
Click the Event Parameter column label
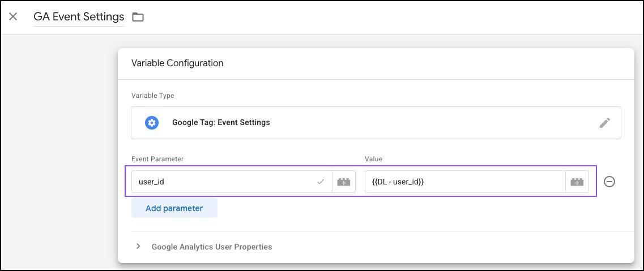click(x=157, y=159)
